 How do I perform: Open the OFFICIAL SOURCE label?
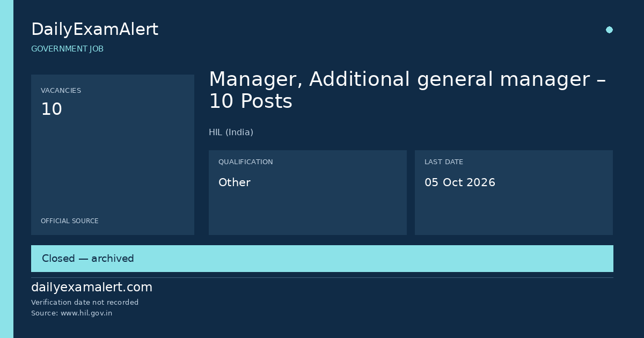(70, 221)
